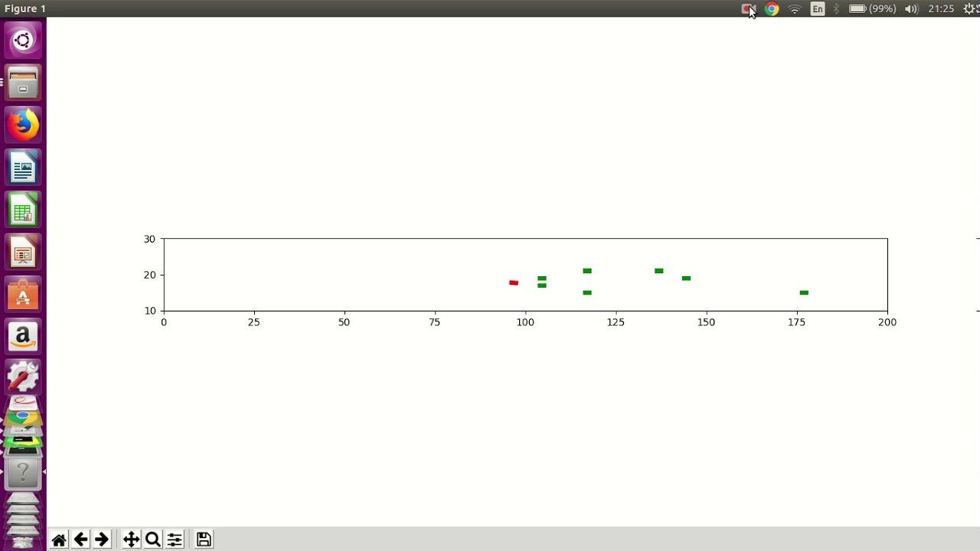980x551 pixels.
Task: Open Files manager from launcher
Action: (x=23, y=83)
